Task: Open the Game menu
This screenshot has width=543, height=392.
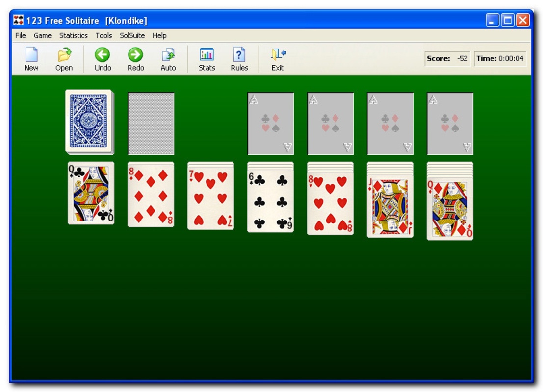Action: point(43,35)
